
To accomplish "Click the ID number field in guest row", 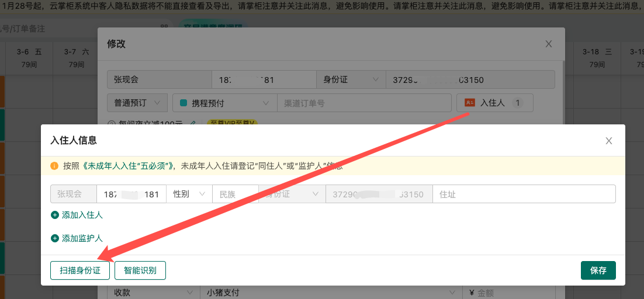I will 379,194.
